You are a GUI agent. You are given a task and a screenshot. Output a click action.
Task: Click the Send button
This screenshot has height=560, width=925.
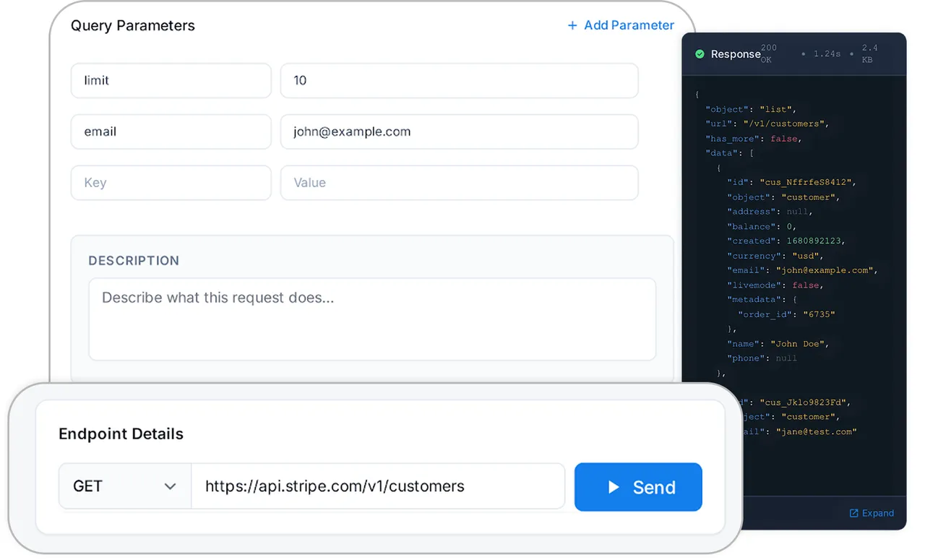coord(638,487)
